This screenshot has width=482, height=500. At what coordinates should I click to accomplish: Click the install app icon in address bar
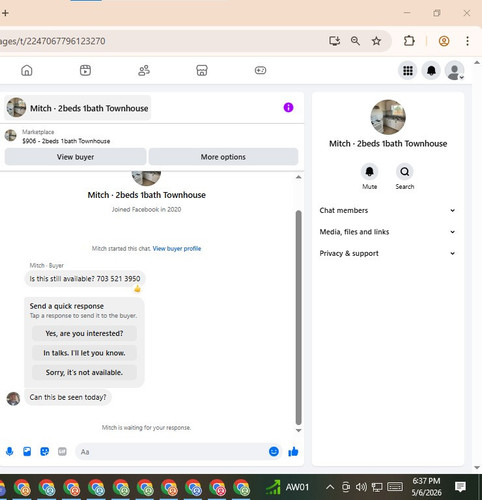pos(334,41)
